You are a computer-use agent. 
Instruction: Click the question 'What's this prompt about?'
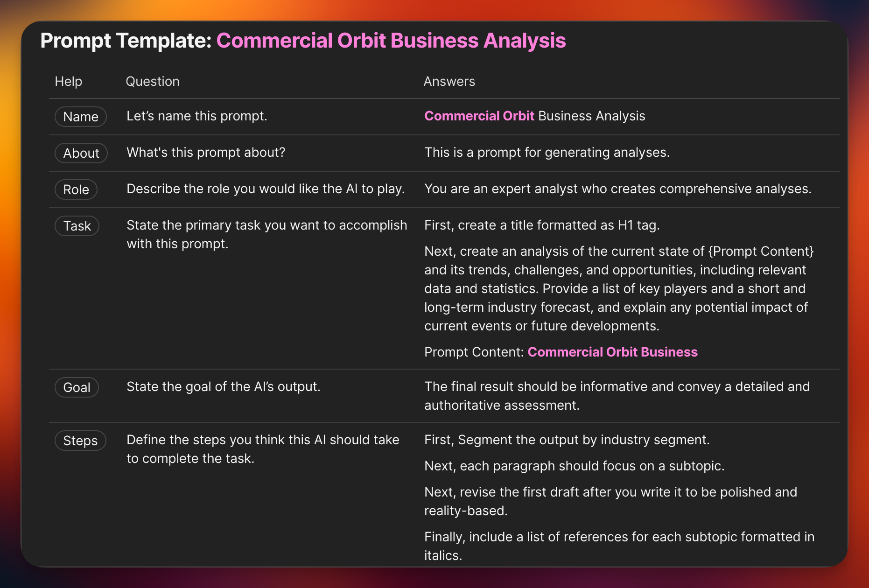coord(206,152)
